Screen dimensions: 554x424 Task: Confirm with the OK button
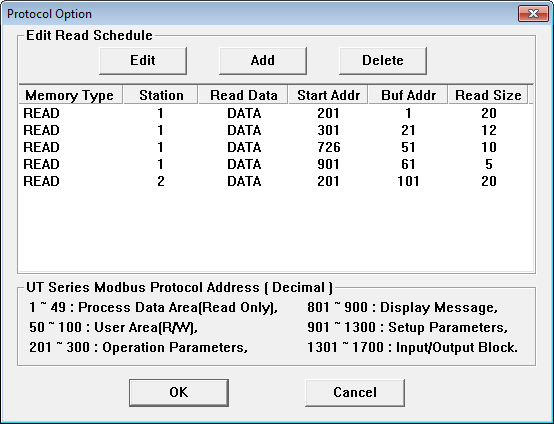[179, 393]
